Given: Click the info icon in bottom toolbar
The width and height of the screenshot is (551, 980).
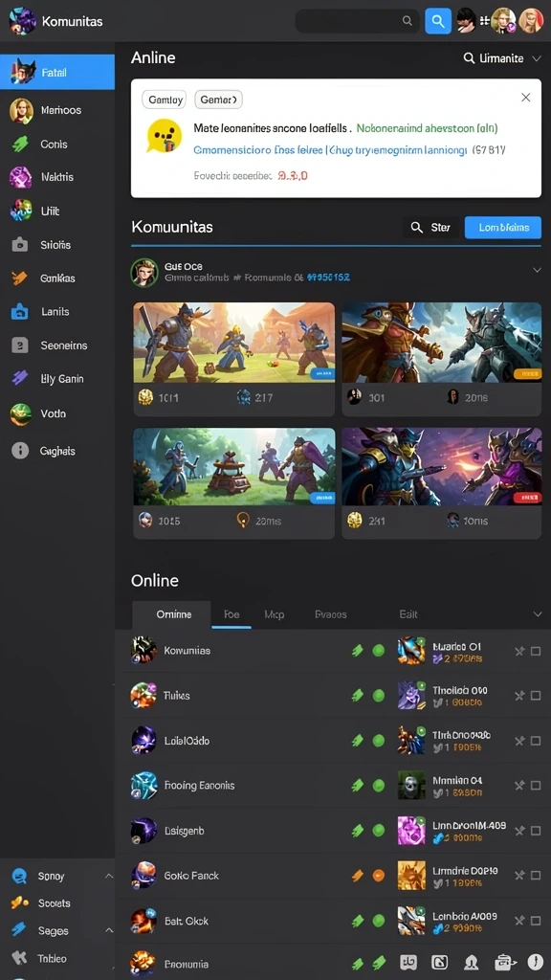Looking at the screenshot, I should 536,963.
